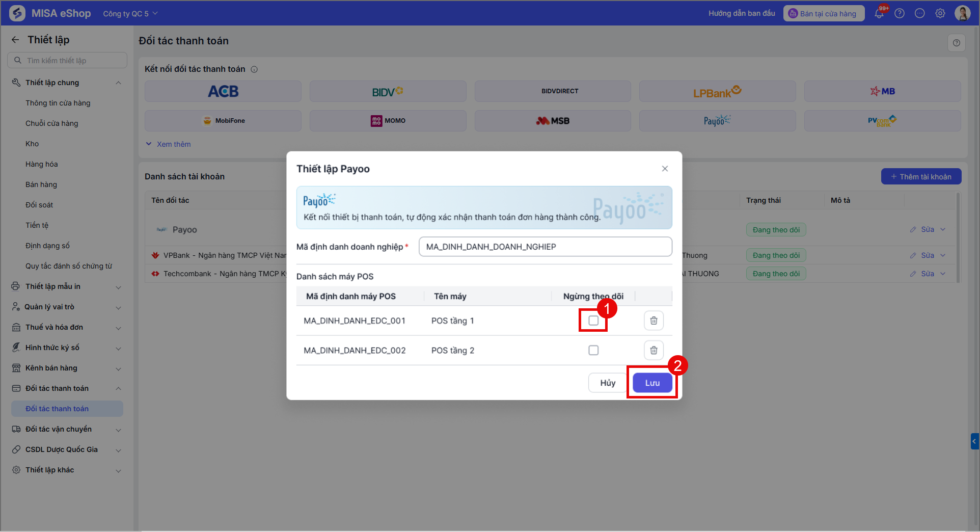Open the settings gear icon in the top bar
The height and width of the screenshot is (532, 980).
click(940, 13)
